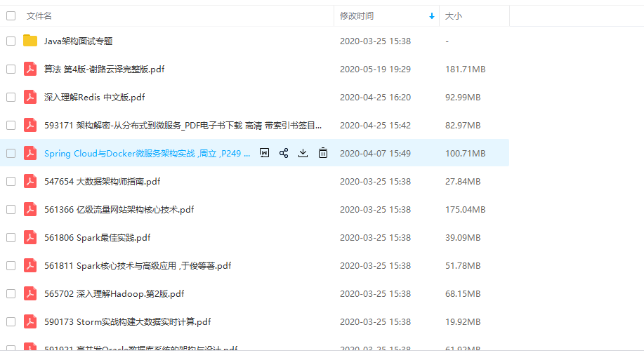The image size is (644, 353).
Task: Click size value 19.92MB
Action: coord(463,322)
